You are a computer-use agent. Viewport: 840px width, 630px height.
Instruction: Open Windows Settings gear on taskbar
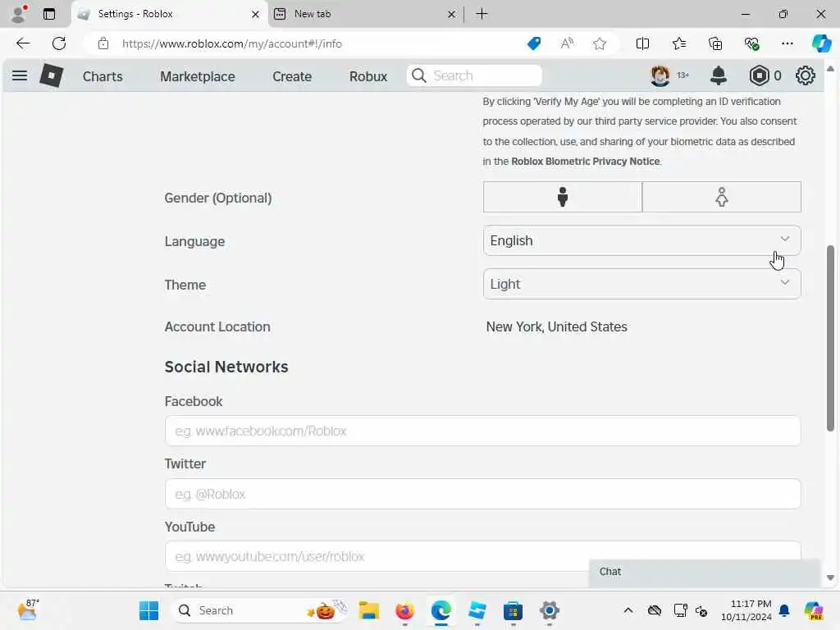coord(549,610)
